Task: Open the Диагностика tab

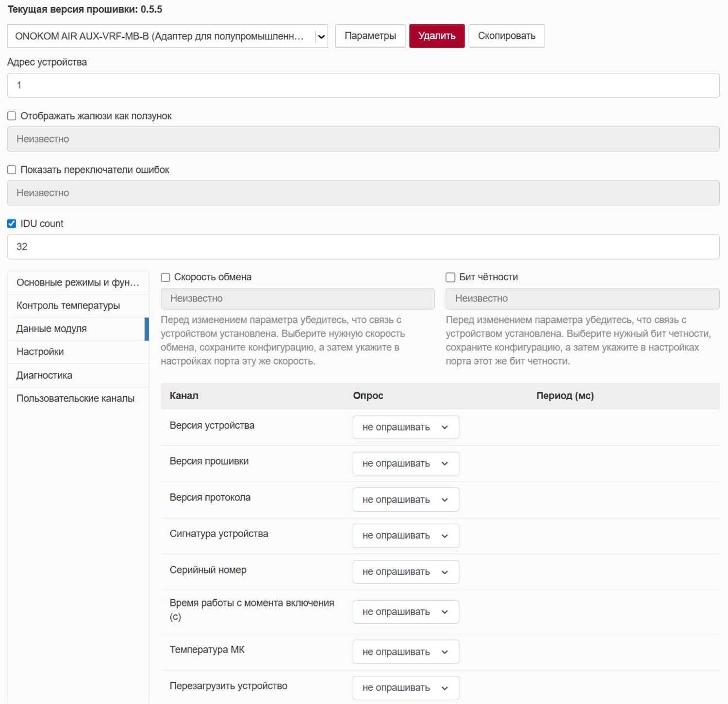Action: pyautogui.click(x=44, y=375)
